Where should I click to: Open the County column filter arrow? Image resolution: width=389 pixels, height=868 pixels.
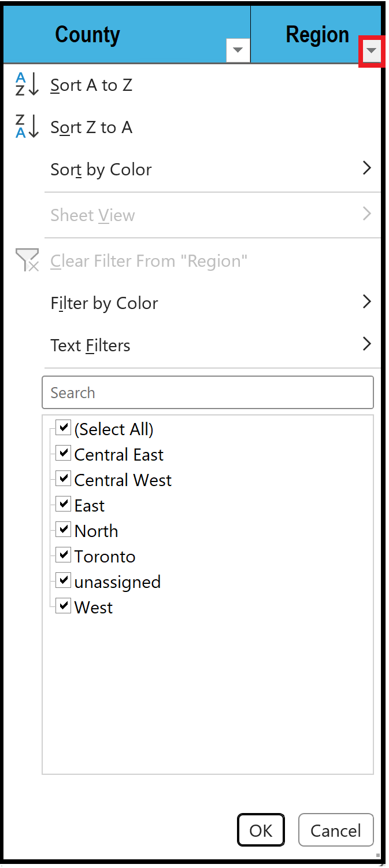pyautogui.click(x=238, y=50)
